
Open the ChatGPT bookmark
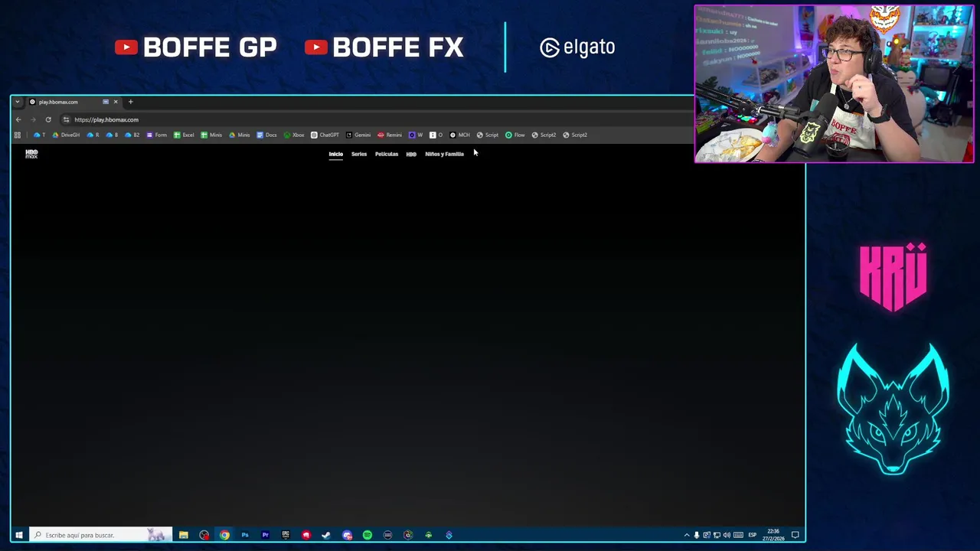pyautogui.click(x=325, y=135)
